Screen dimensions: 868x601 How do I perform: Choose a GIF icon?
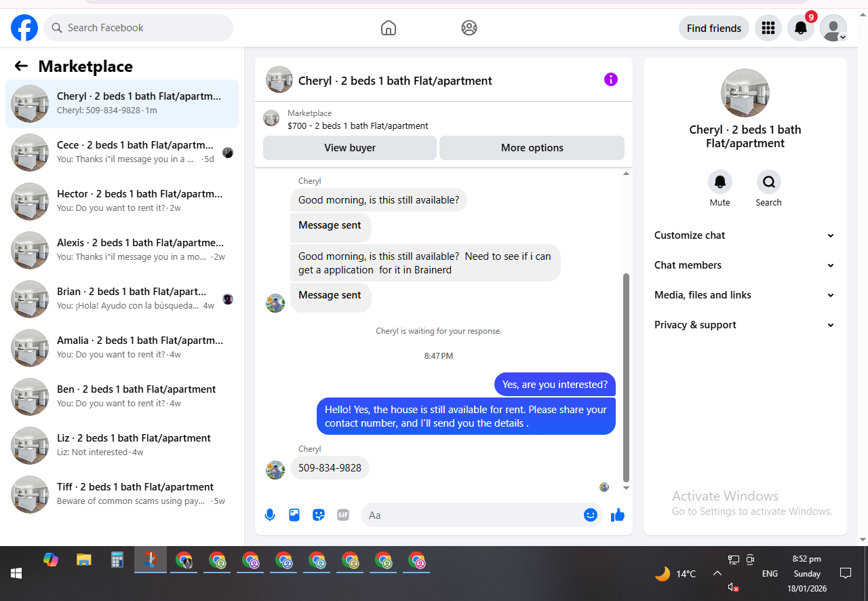343,515
